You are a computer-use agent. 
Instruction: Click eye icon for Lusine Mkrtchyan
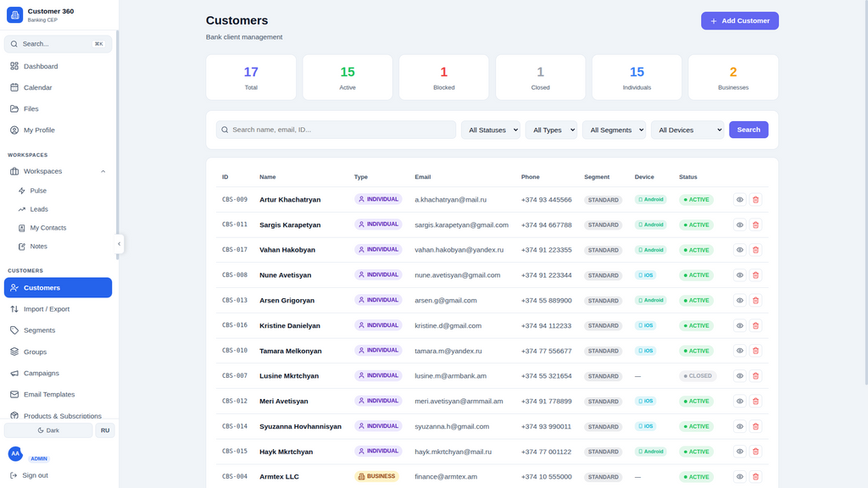pyautogui.click(x=739, y=375)
